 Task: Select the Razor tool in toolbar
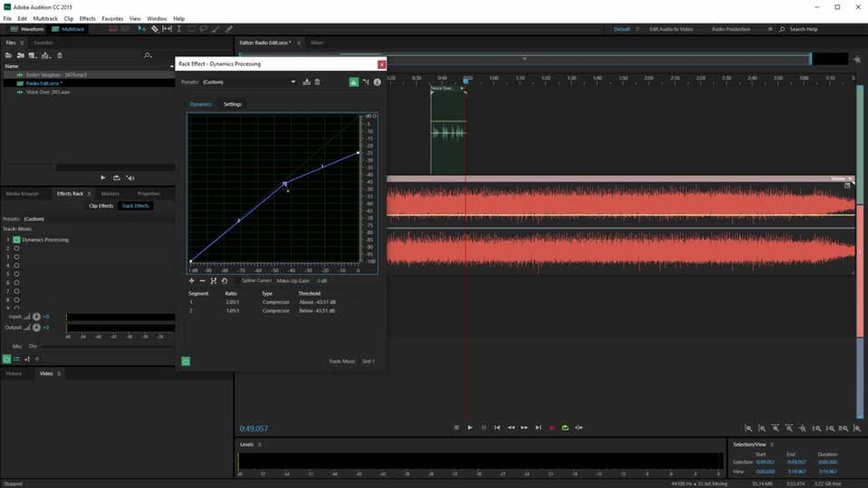155,29
